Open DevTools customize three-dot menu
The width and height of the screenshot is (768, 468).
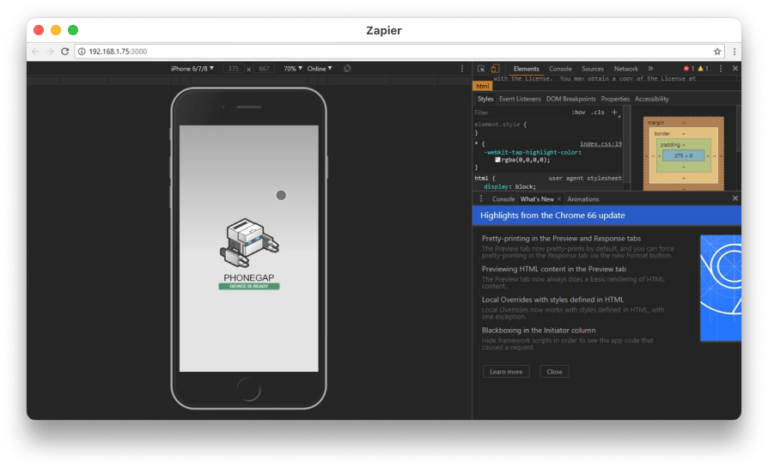tap(720, 69)
